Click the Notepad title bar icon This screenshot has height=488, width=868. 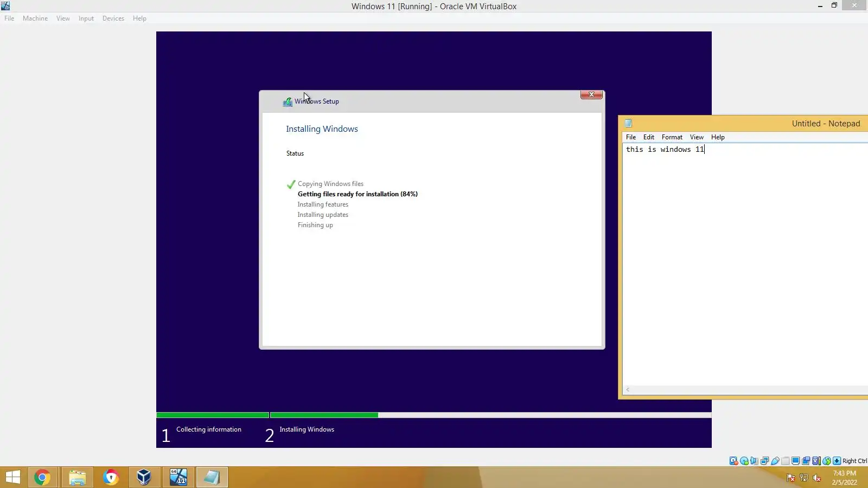(628, 123)
